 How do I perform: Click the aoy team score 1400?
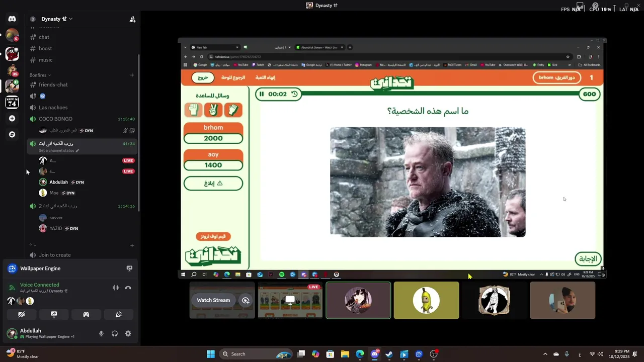point(213,165)
